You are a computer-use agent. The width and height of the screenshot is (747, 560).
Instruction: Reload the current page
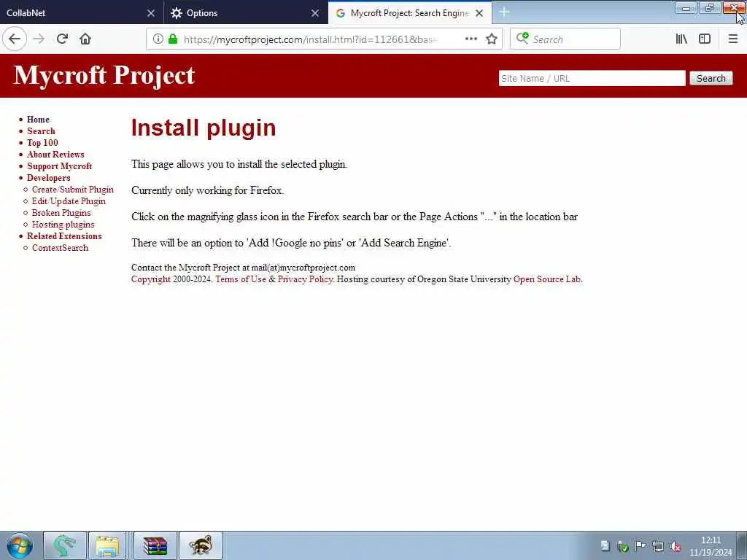62,39
